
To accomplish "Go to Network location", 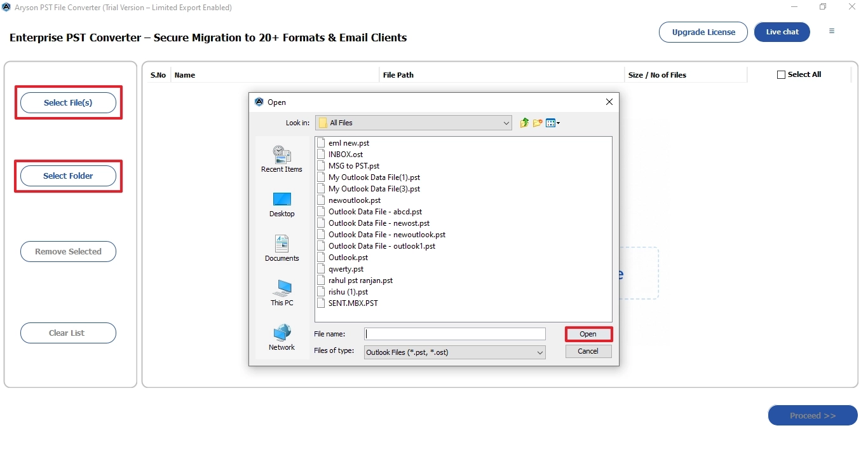I will [281, 338].
